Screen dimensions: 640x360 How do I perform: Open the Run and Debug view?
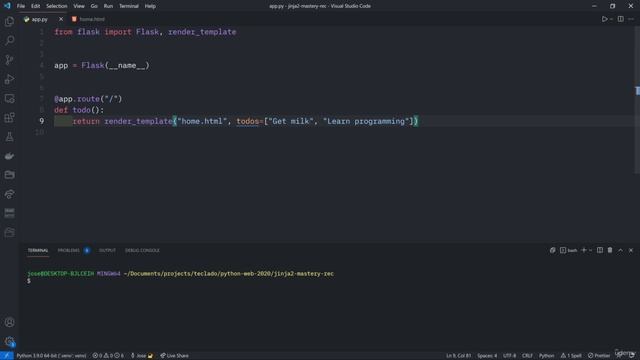click(x=9, y=79)
